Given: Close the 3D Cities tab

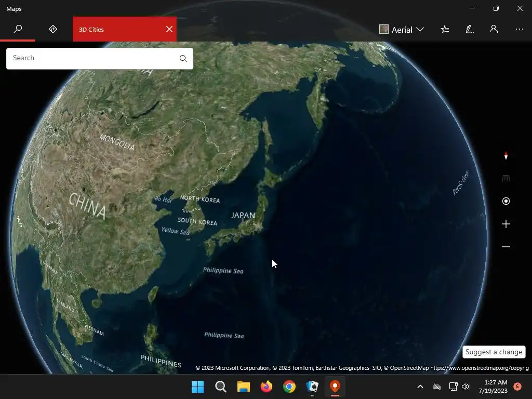Looking at the screenshot, I should click(x=169, y=29).
